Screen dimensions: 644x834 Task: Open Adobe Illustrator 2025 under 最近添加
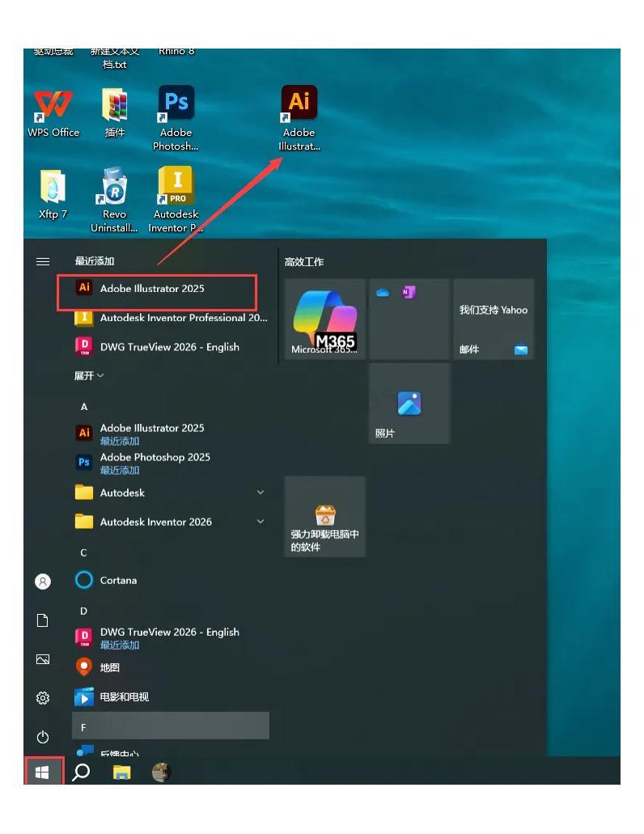click(157, 289)
